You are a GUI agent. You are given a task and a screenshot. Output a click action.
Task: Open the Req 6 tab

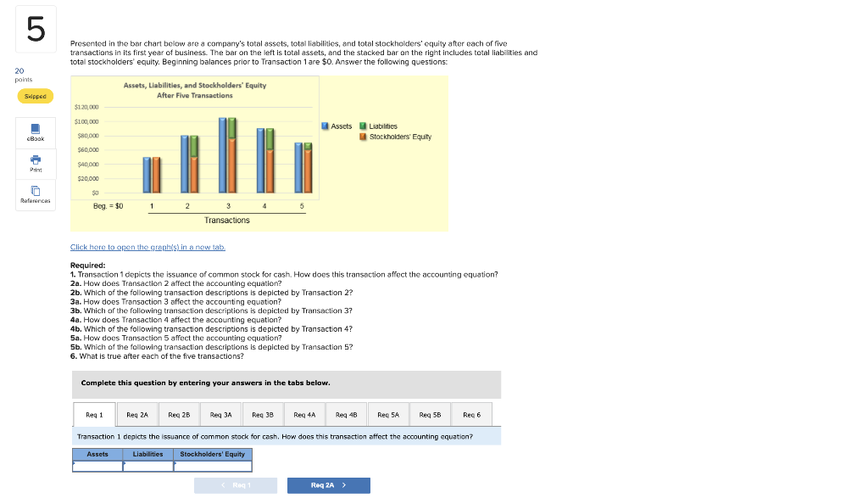(471, 414)
